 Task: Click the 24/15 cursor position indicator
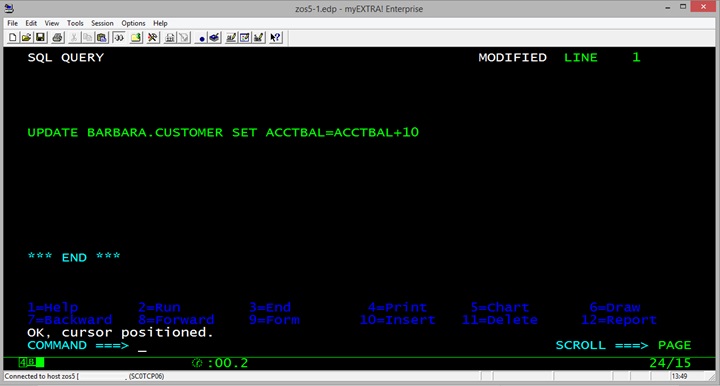[670, 363]
